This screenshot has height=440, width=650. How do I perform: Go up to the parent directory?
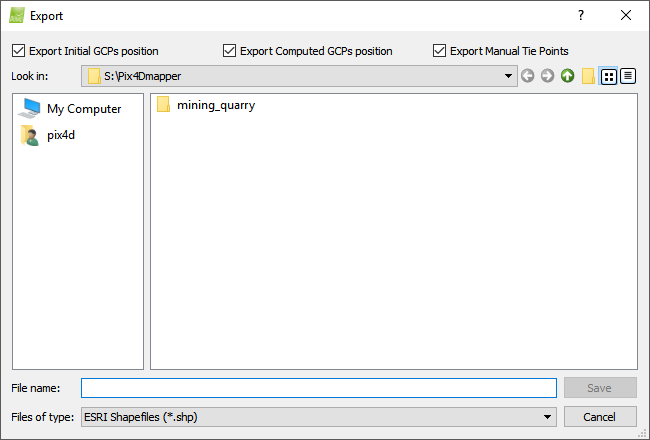coord(567,76)
